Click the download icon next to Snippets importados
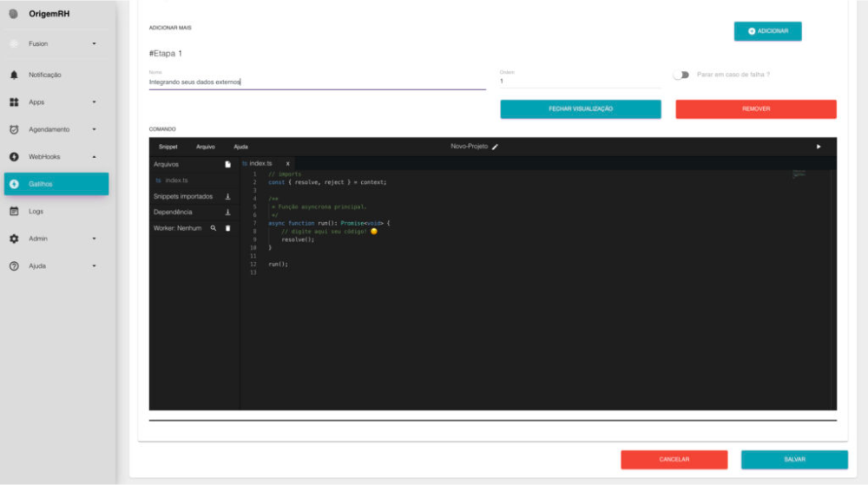Image resolution: width=868 pixels, height=485 pixels. coord(227,197)
